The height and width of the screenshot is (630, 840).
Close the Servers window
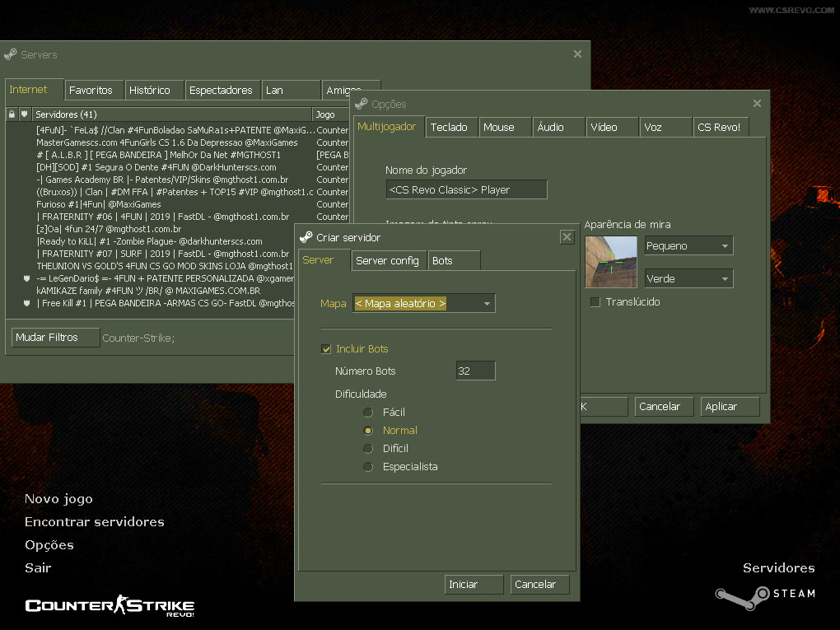(x=577, y=54)
